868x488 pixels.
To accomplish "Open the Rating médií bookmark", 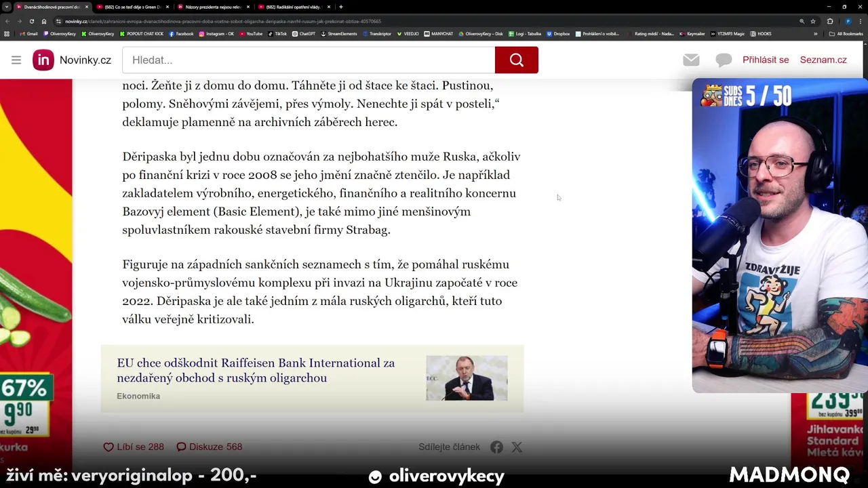I will coord(651,34).
